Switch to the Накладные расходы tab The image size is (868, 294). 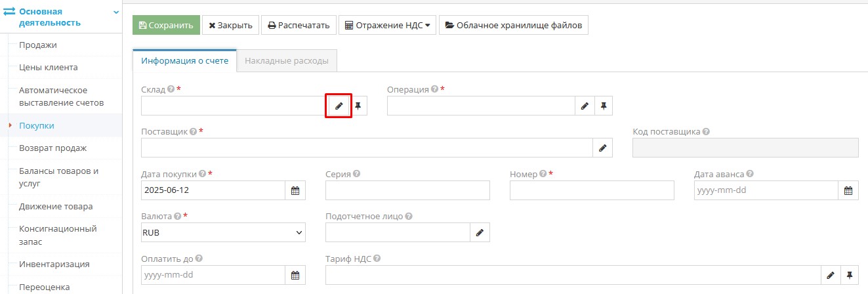[x=287, y=61]
